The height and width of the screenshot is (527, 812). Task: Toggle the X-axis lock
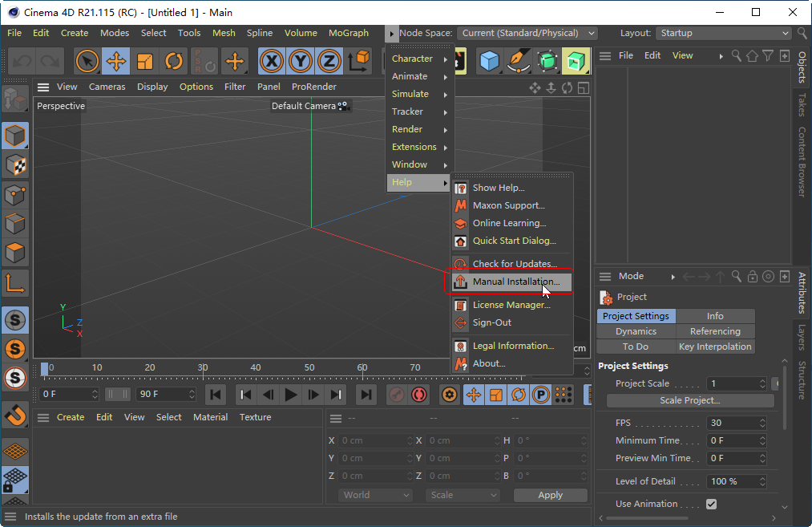[x=273, y=61]
